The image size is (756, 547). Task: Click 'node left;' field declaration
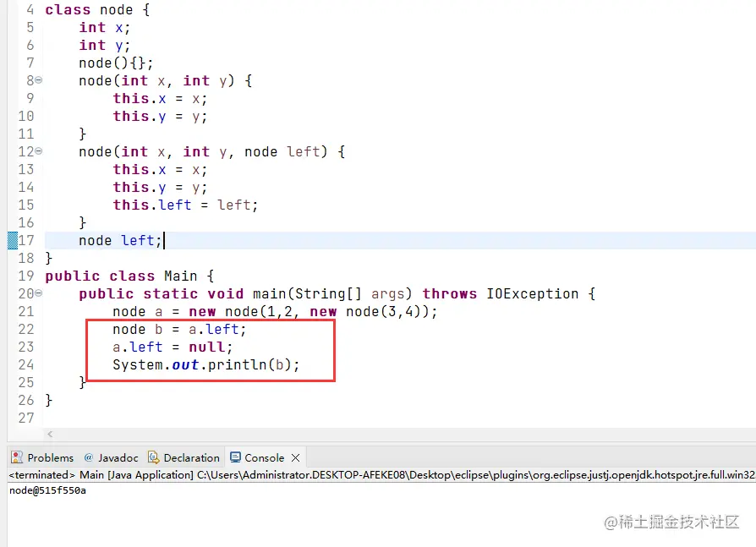coord(120,240)
